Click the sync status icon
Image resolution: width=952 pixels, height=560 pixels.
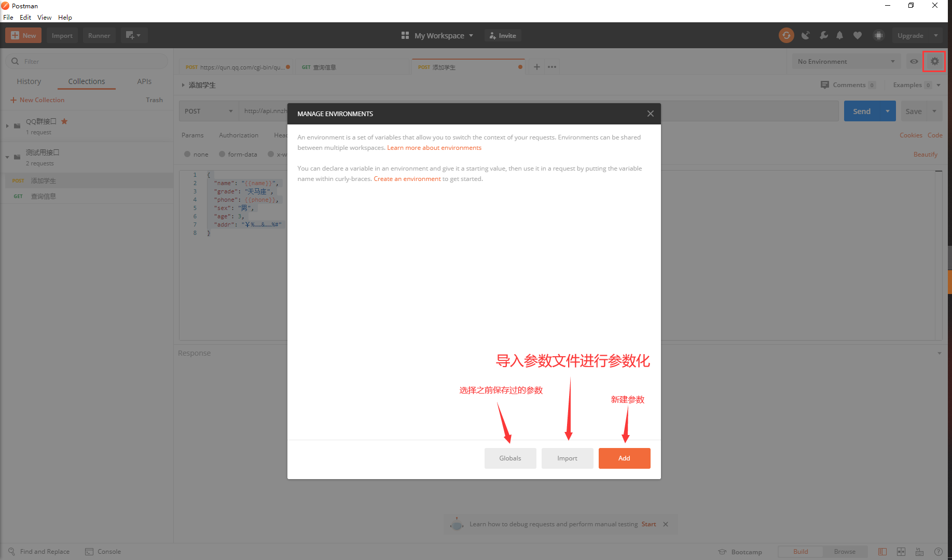[786, 35]
